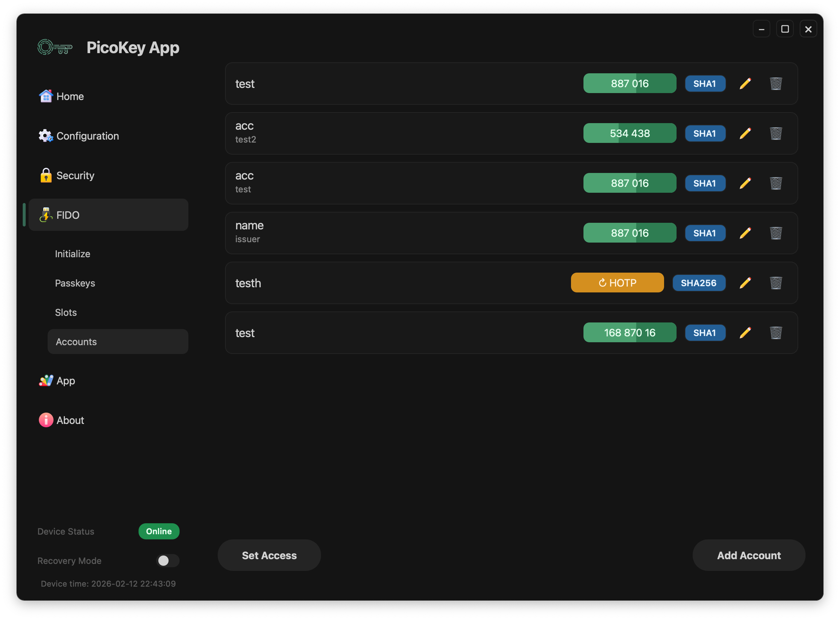Delete the "testh" HOTP account
The image size is (840, 620).
coord(776,283)
